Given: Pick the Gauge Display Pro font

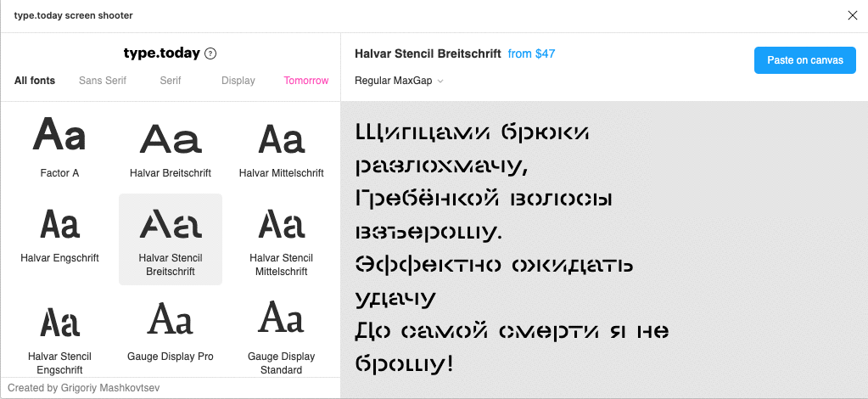Looking at the screenshot, I should click(171, 329).
